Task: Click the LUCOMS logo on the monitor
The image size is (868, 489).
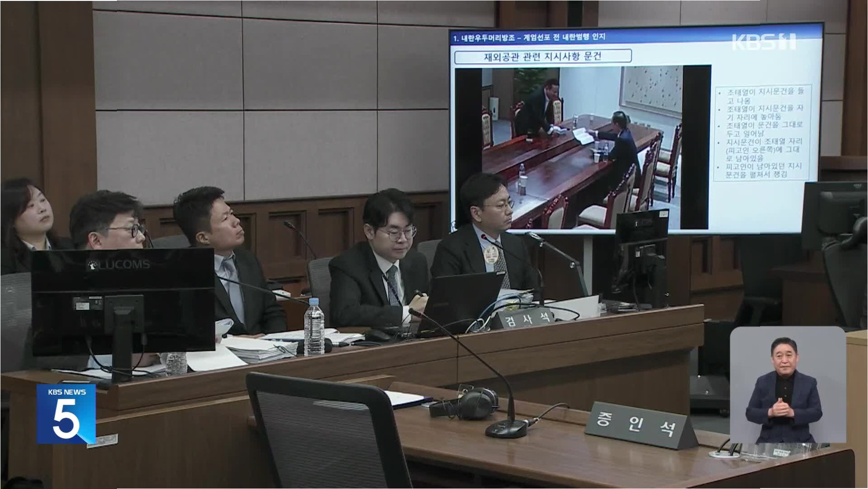Action: click(x=118, y=265)
